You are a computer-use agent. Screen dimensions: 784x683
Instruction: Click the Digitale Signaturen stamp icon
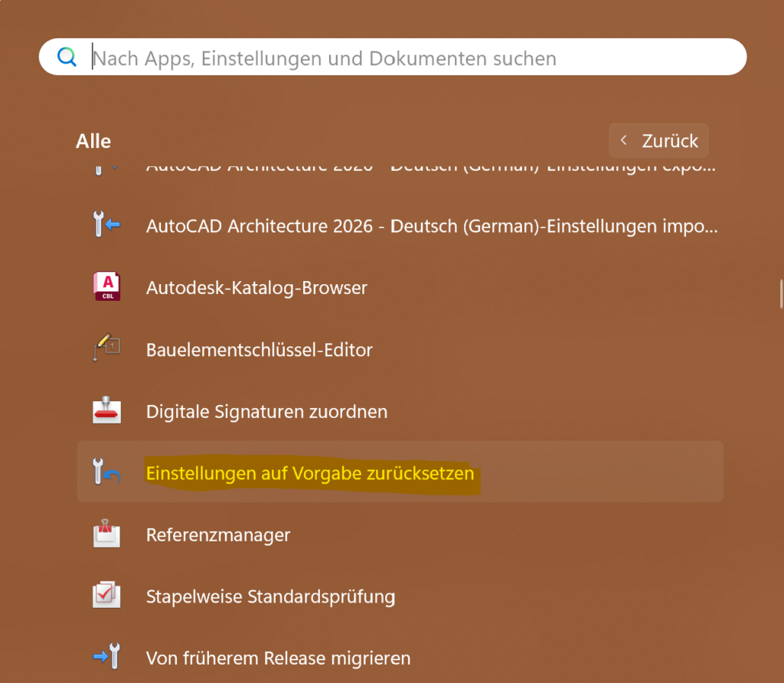point(106,411)
